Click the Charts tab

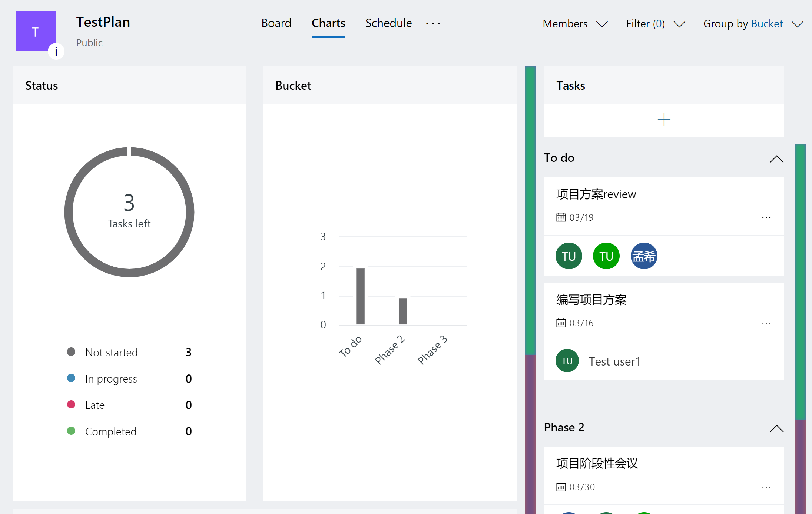[x=328, y=24]
